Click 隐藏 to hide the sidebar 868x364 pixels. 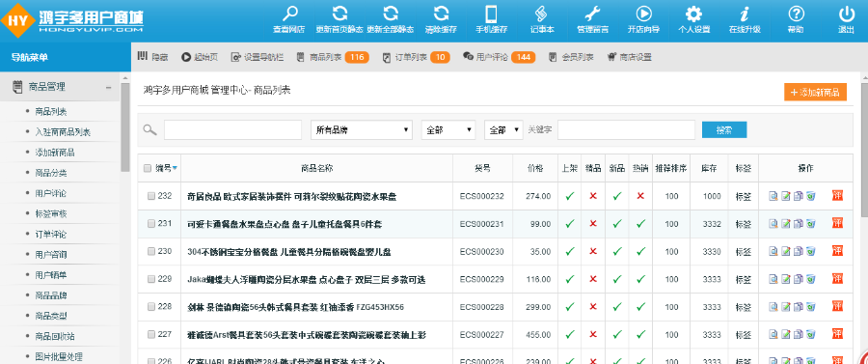click(x=152, y=57)
